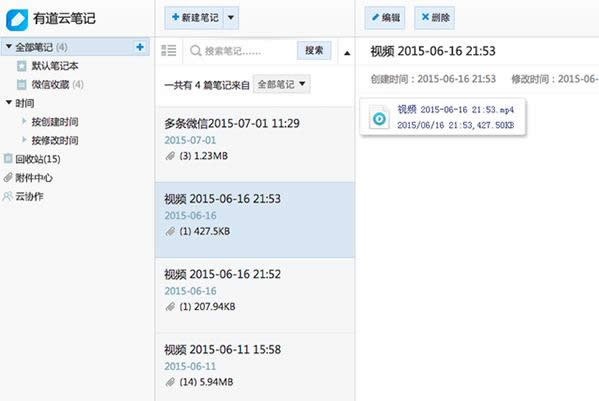
Task: Add a notebook with the plus icon beside 全部笔记
Action: [x=140, y=47]
